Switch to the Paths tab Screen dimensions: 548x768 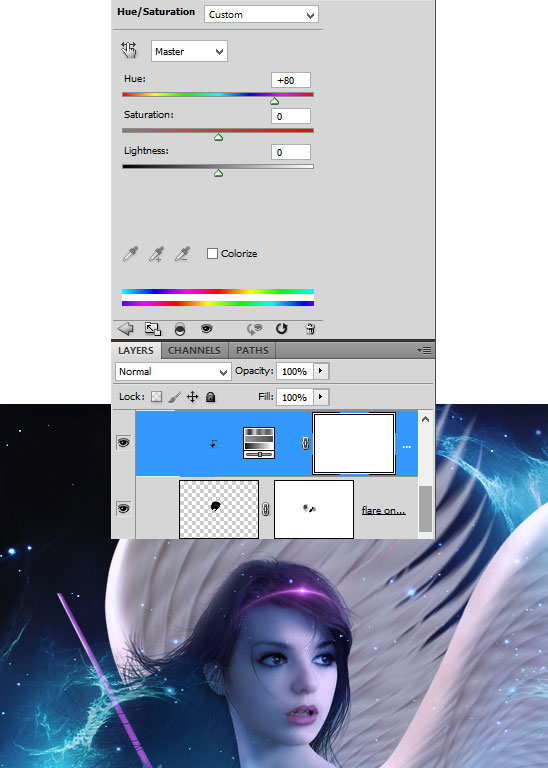(252, 351)
